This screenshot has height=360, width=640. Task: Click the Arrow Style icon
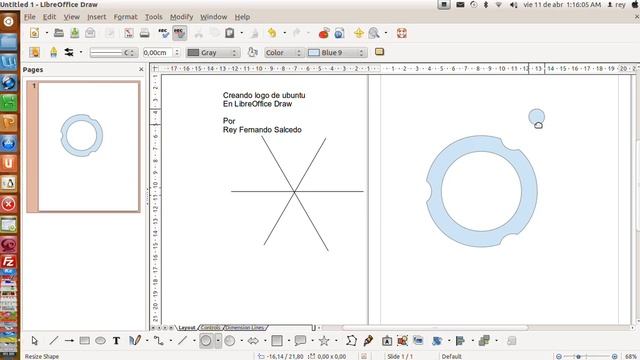pos(69,52)
